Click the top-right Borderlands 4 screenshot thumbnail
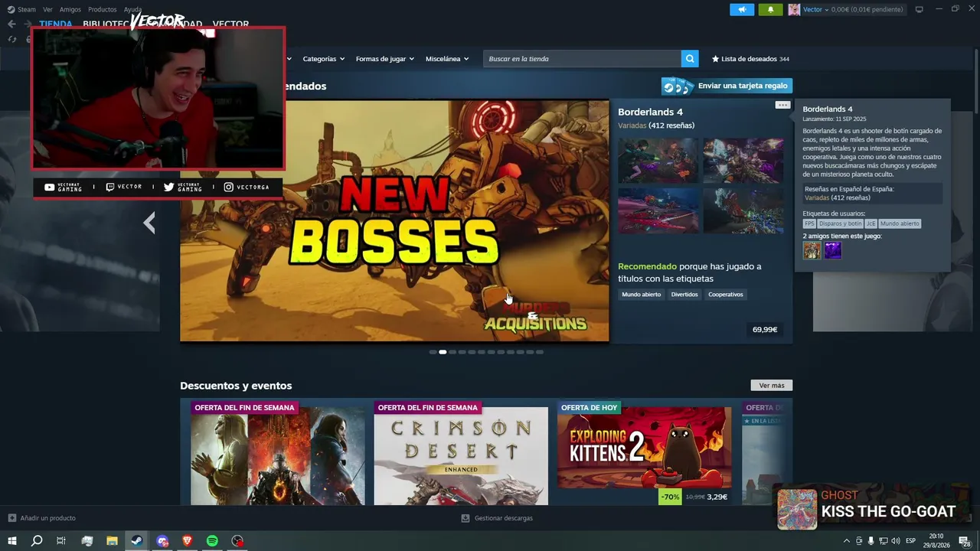The image size is (980, 551). tap(743, 161)
